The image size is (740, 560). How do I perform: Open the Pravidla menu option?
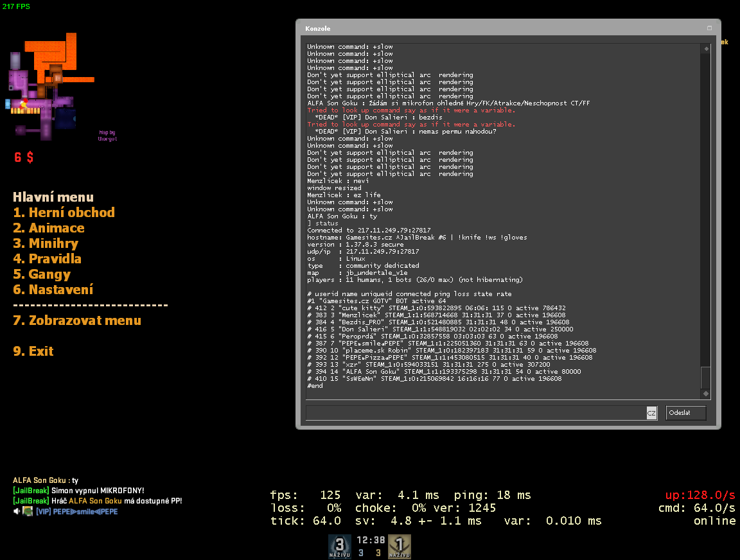click(47, 259)
